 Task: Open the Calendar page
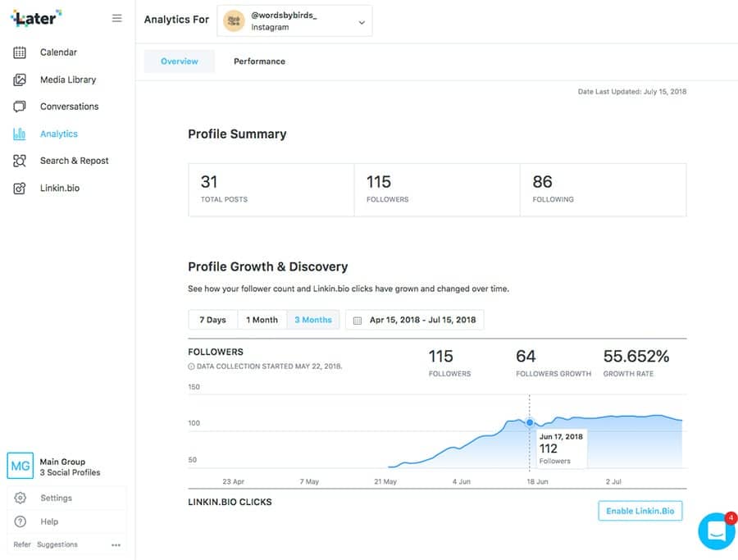[x=58, y=52]
